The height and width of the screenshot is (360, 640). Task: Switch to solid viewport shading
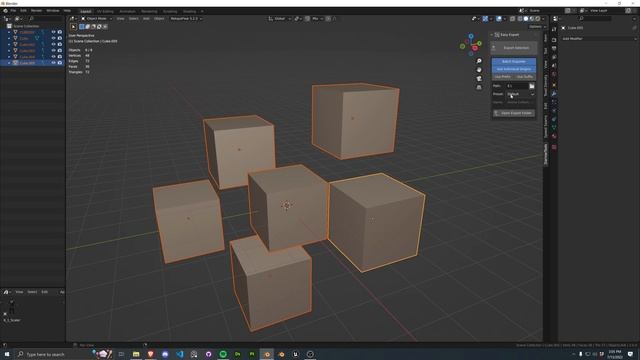tap(526, 18)
